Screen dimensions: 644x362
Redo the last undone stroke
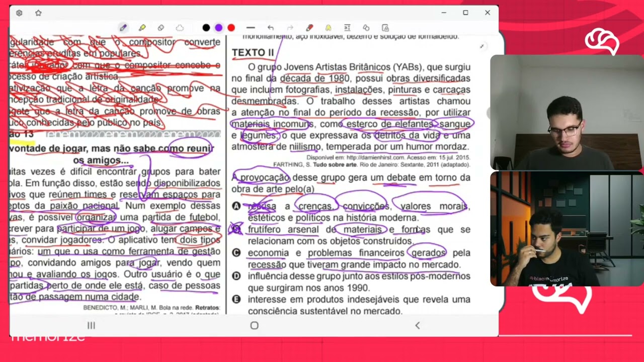(x=290, y=28)
